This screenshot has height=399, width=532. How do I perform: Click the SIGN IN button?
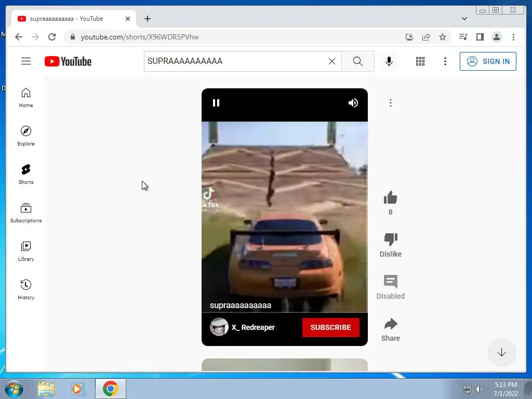point(488,61)
